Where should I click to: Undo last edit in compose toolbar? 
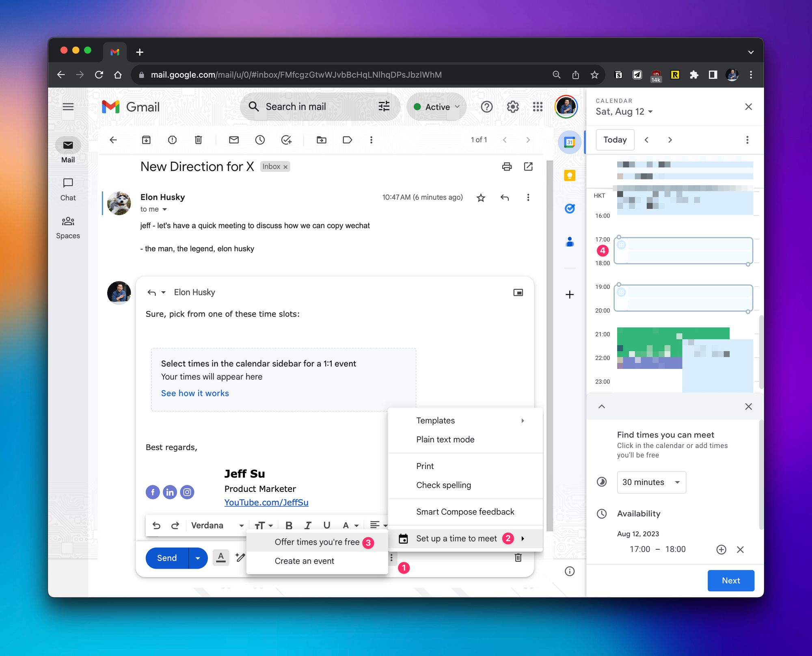click(x=156, y=526)
